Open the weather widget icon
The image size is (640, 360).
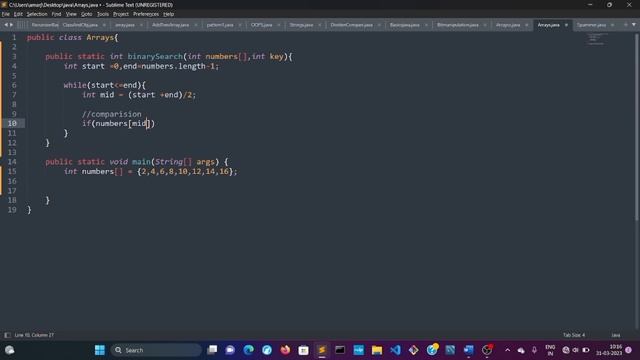tap(9, 350)
